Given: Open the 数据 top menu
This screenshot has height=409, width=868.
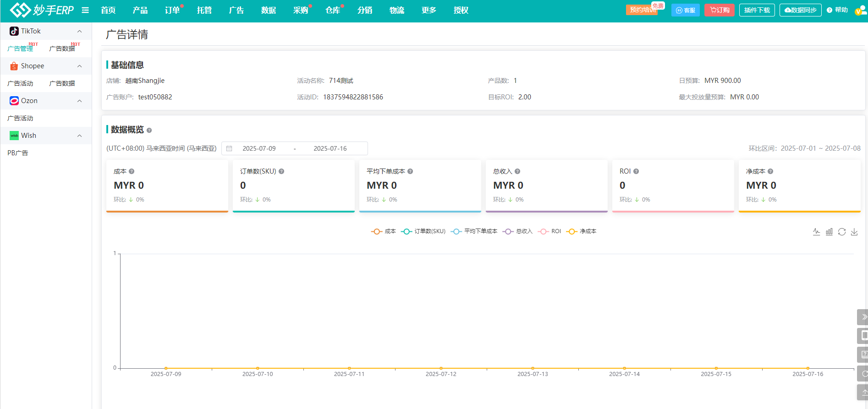Looking at the screenshot, I should tap(269, 10).
